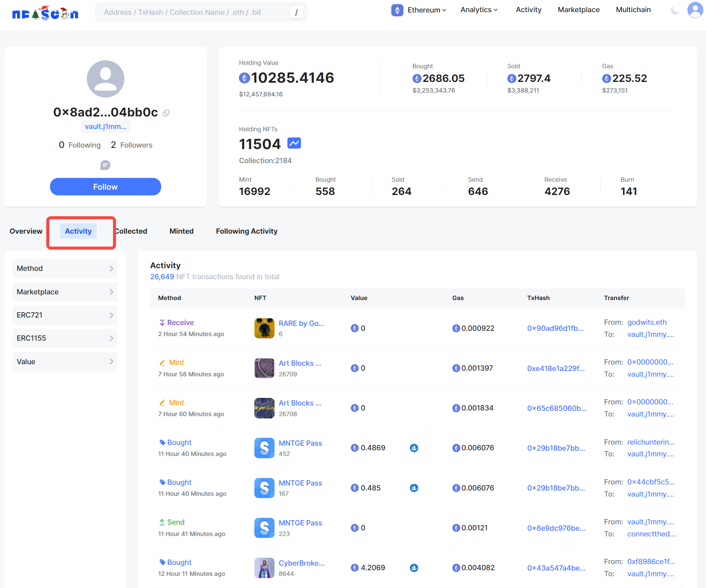The image size is (706, 588).
Task: Switch to the Following Activity tab
Action: pyautogui.click(x=246, y=231)
